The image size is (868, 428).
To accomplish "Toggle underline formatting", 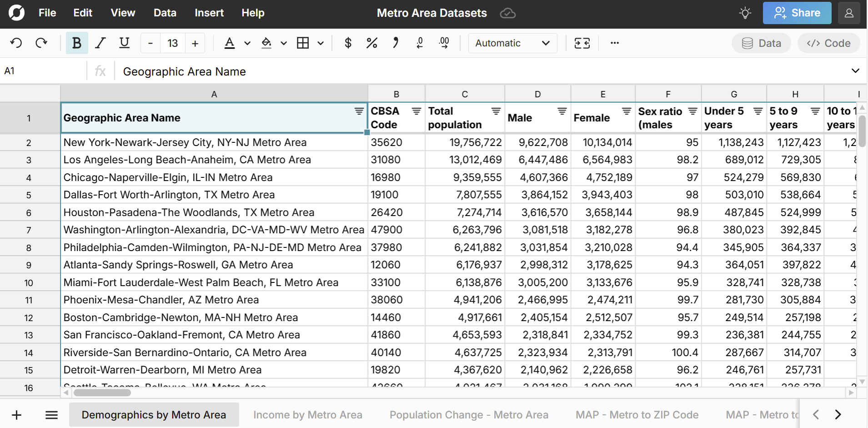I will coord(124,43).
